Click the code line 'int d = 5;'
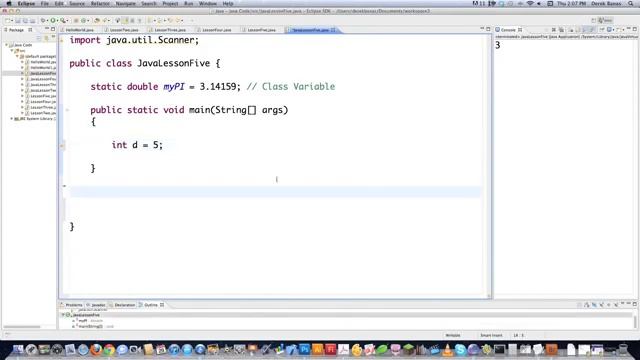640x360 pixels. click(x=137, y=145)
